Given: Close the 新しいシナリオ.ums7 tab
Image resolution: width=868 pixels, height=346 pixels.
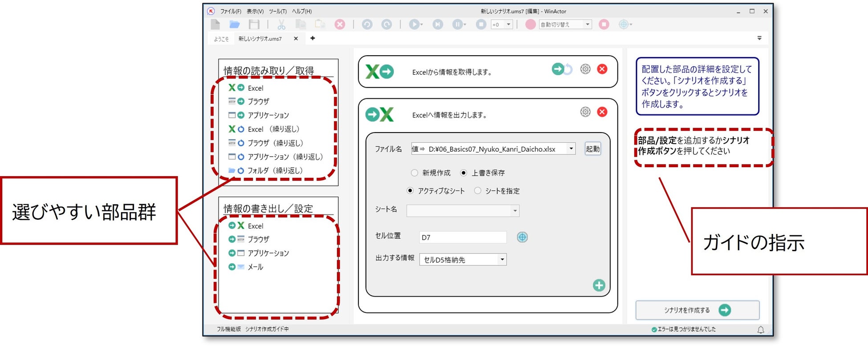Looking at the screenshot, I should (296, 39).
